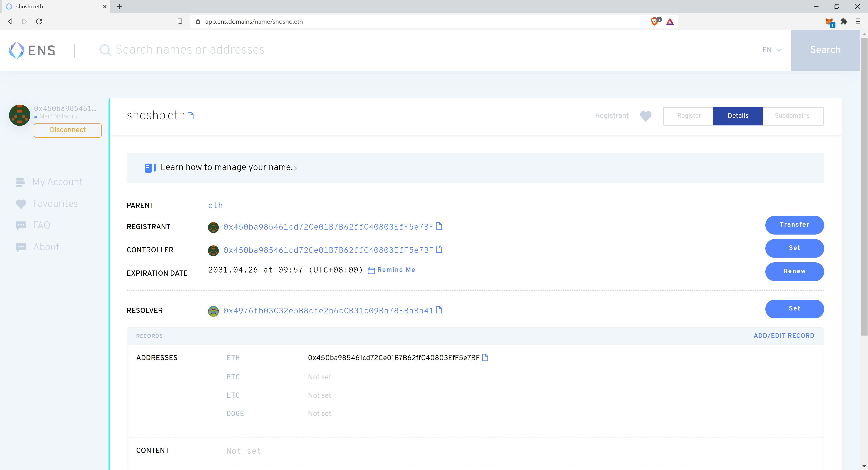Close the shosho.eth browser tab

click(x=105, y=6)
